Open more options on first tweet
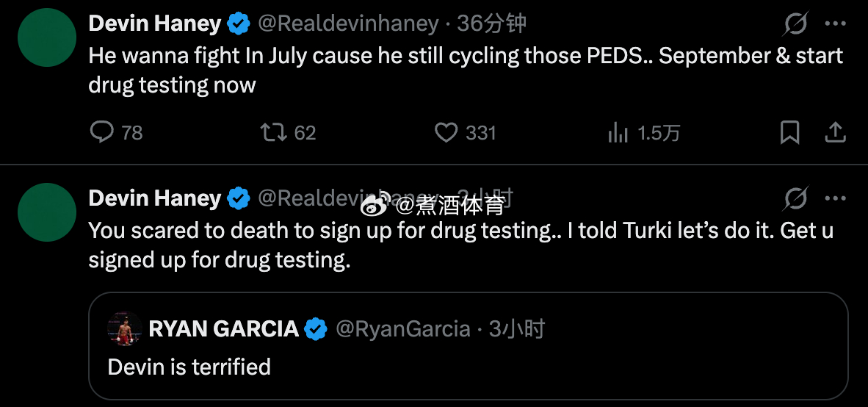The image size is (868, 407). [836, 24]
